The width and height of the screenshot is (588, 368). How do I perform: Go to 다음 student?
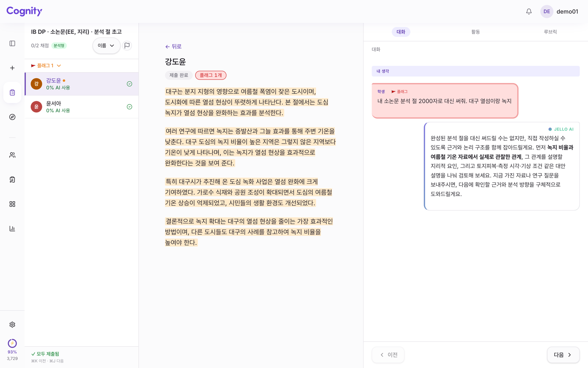coord(563,355)
